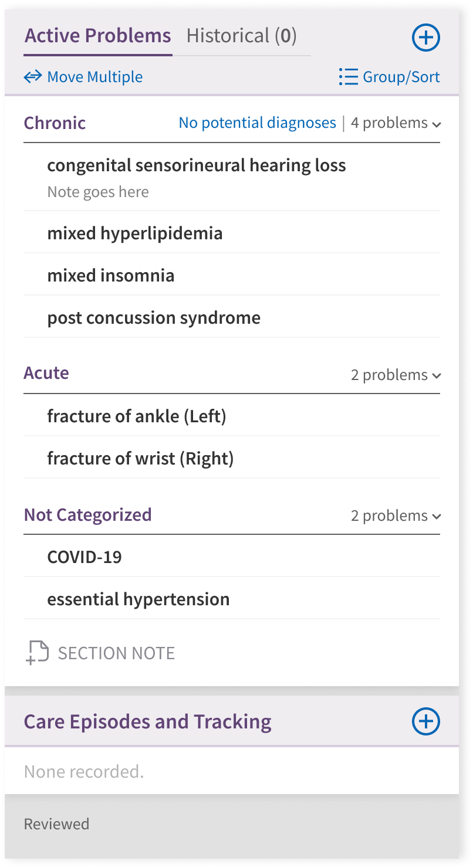Add a new Care Episode with plus icon
The image size is (473, 868).
(x=425, y=721)
